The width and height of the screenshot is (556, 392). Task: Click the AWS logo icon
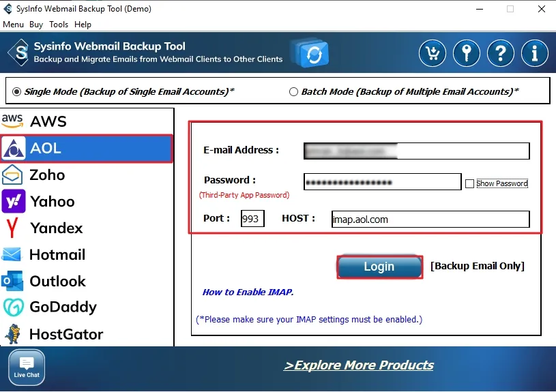pos(12,121)
